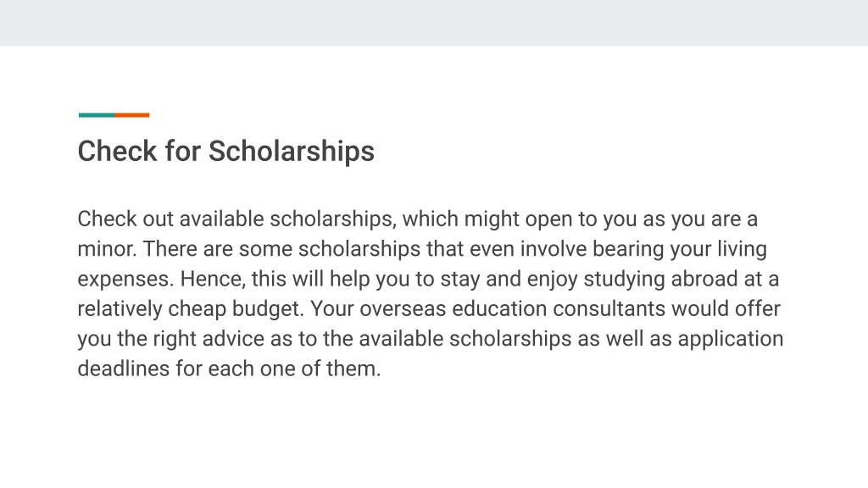Click the word 'deadlines' in last line
Viewport: 868px width, 488px height.
pos(124,369)
